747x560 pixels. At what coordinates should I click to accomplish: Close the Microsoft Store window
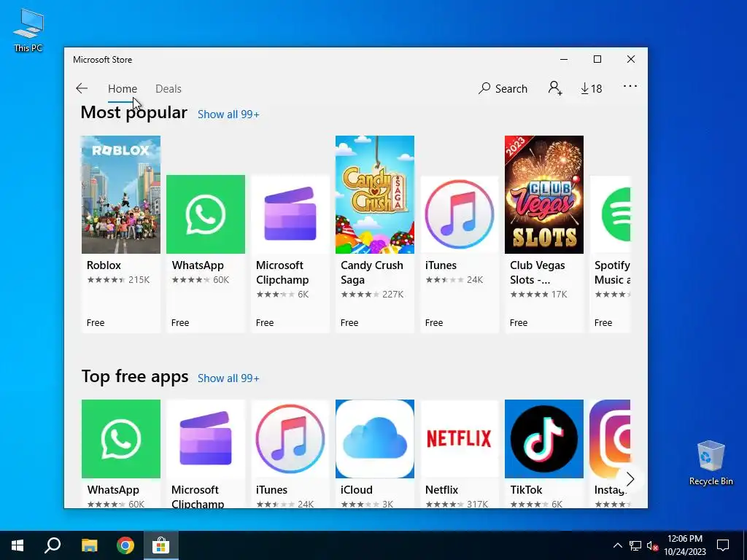point(631,59)
